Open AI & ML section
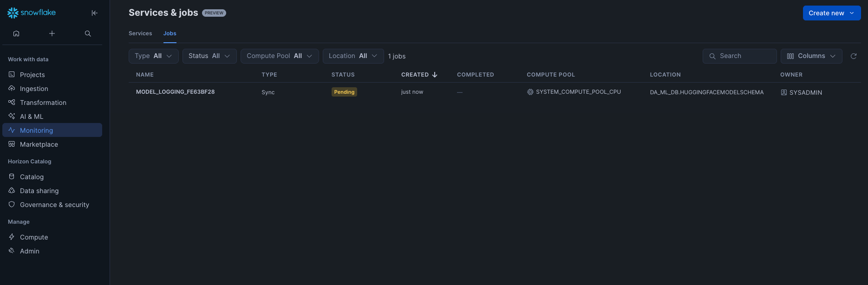This screenshot has height=285, width=868. (32, 117)
